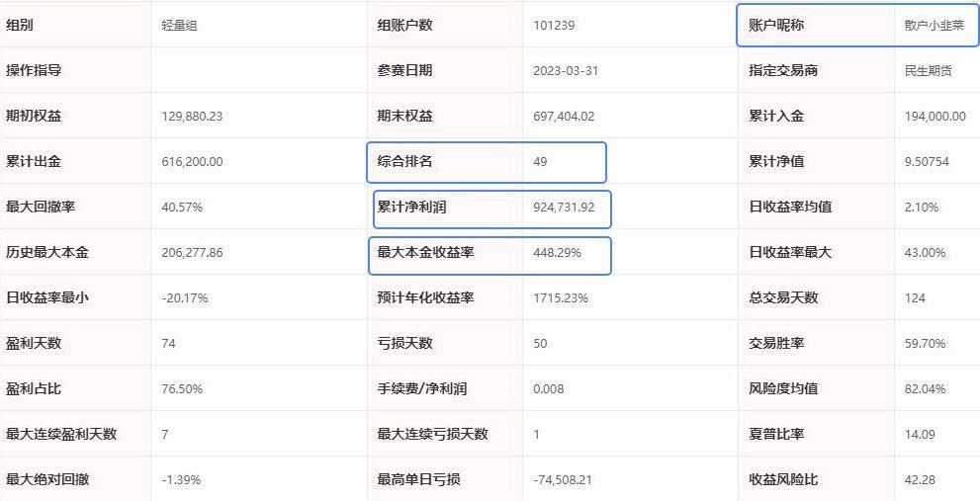Click the 累计出金 value 616,200.00
980x501 pixels.
(x=192, y=162)
